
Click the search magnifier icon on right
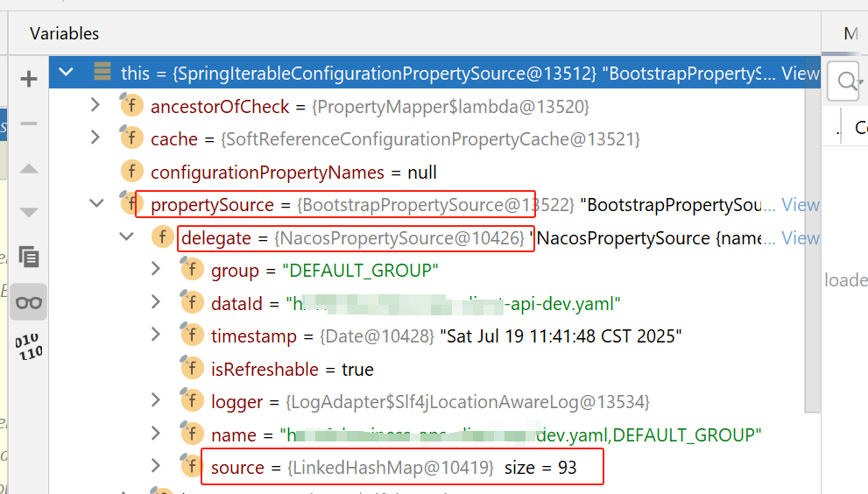point(845,81)
